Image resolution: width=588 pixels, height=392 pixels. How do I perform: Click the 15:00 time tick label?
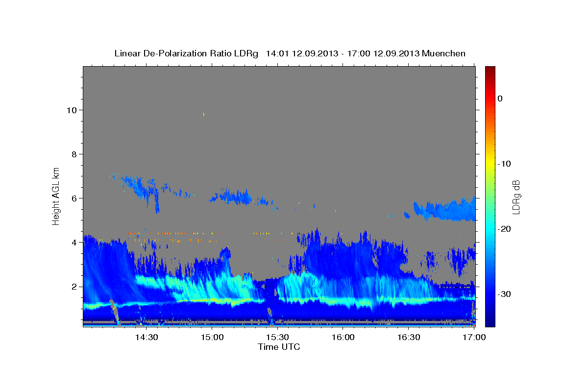pyautogui.click(x=212, y=338)
